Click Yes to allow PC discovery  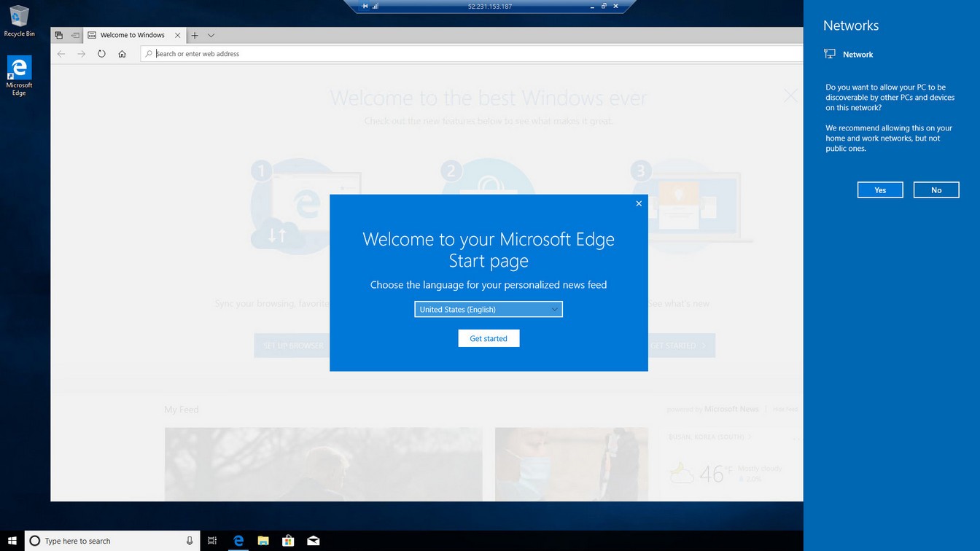pos(880,190)
